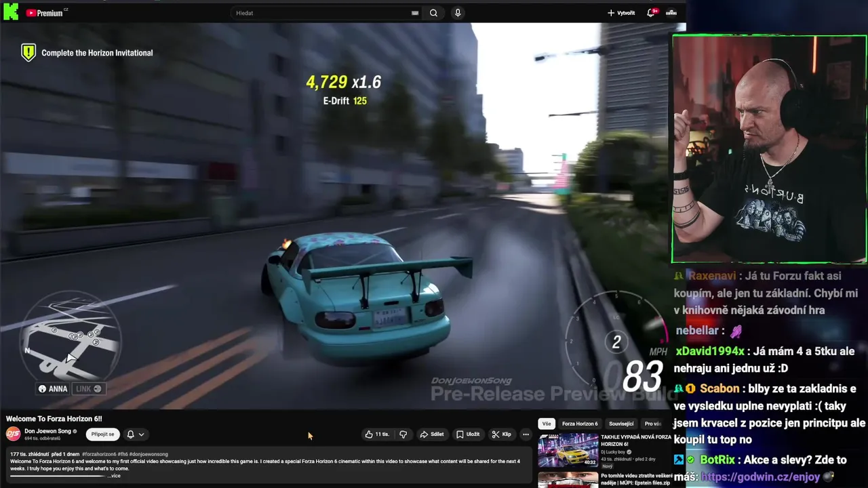Click the #donjoewonsong hashtag
The width and height of the screenshot is (868, 488).
pos(147,453)
